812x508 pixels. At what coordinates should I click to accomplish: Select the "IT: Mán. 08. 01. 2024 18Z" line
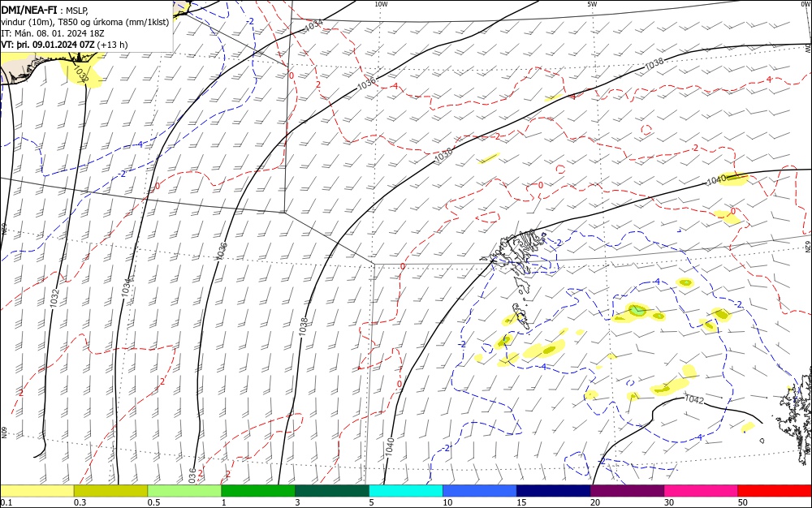point(53,33)
